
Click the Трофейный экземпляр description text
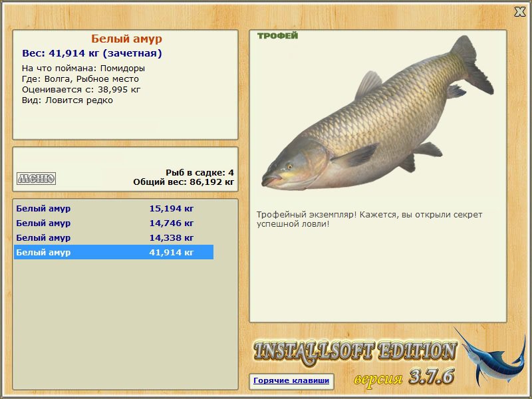(369, 219)
